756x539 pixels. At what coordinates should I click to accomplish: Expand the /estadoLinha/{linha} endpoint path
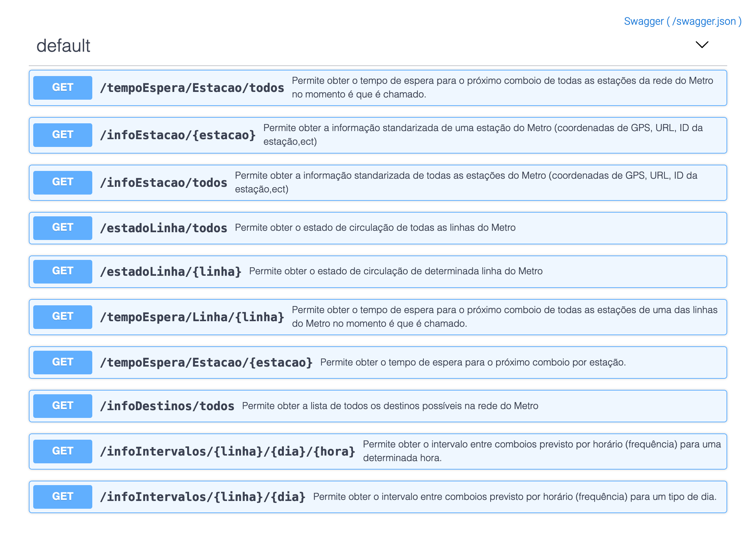(171, 272)
